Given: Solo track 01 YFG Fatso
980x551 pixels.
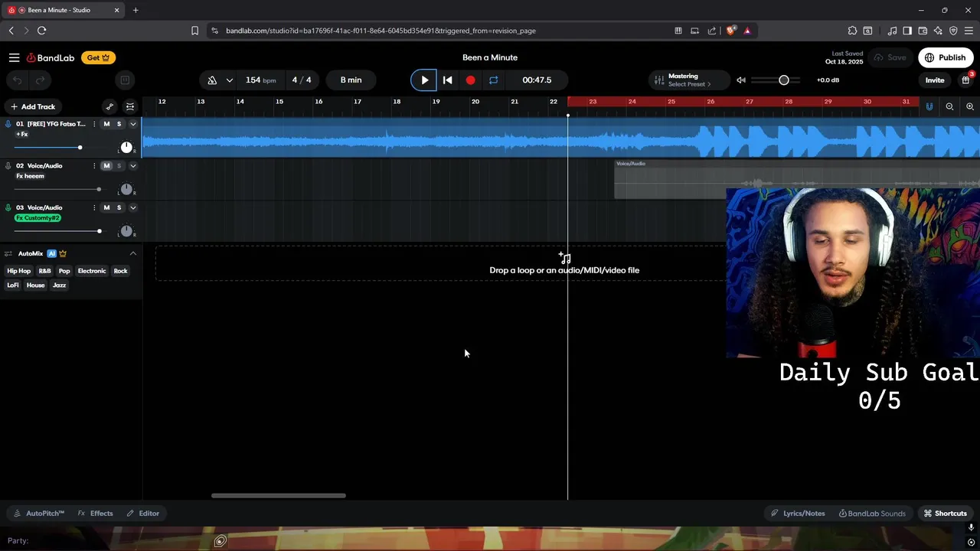Looking at the screenshot, I should [119, 124].
